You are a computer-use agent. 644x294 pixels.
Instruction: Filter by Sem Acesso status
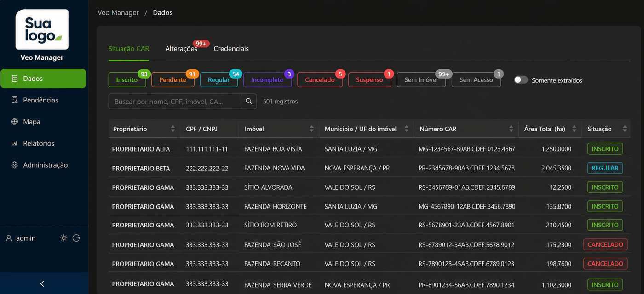click(x=476, y=80)
